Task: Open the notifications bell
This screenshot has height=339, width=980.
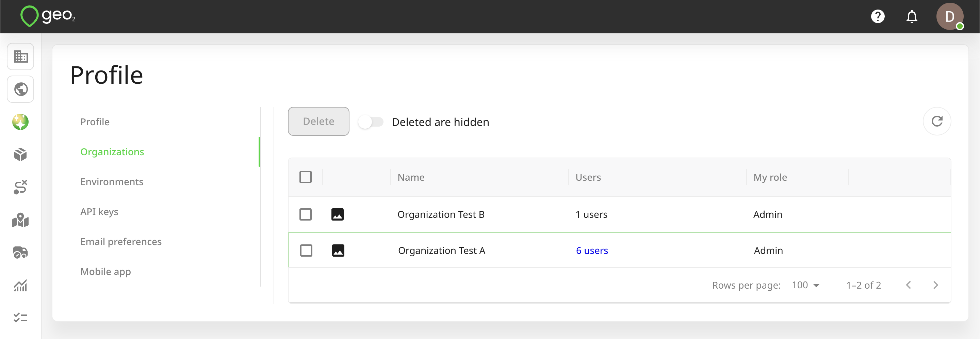Action: coord(912,17)
